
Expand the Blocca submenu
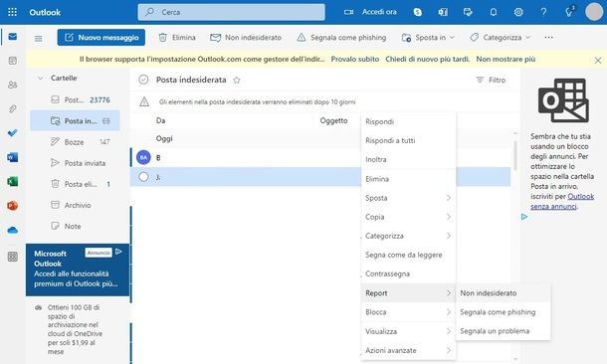point(449,312)
